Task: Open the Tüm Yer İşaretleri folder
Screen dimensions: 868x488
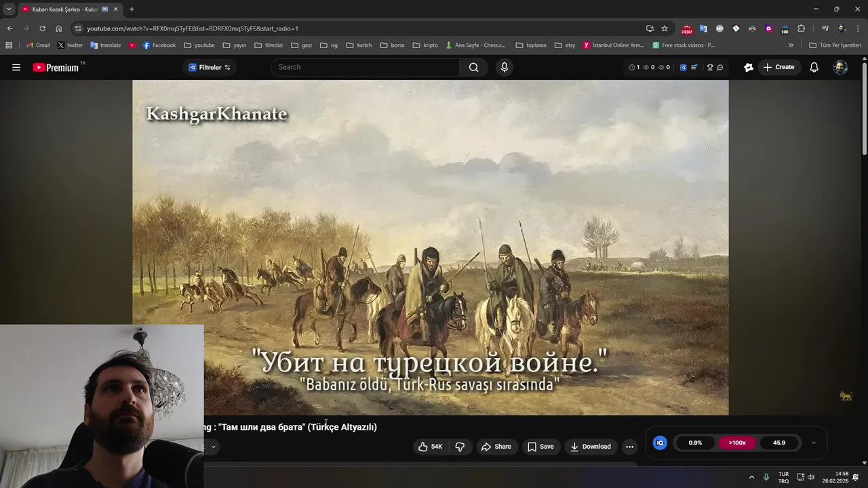Action: click(x=835, y=45)
